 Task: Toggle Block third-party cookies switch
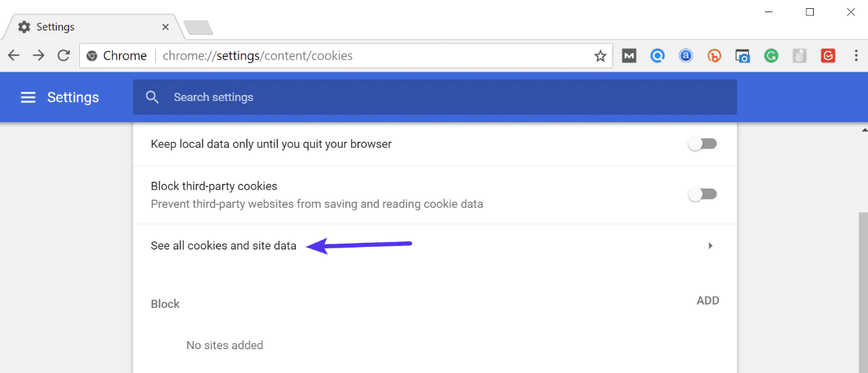(x=702, y=195)
